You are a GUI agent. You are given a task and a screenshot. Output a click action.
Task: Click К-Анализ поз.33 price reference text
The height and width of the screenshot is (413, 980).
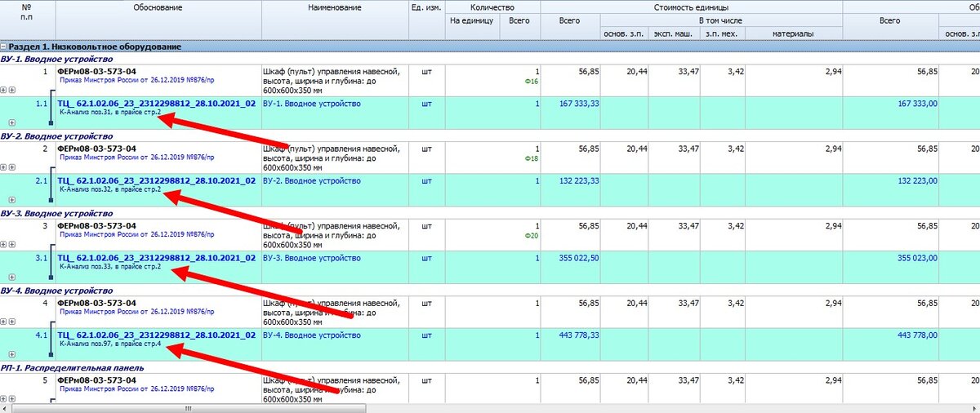(x=110, y=267)
